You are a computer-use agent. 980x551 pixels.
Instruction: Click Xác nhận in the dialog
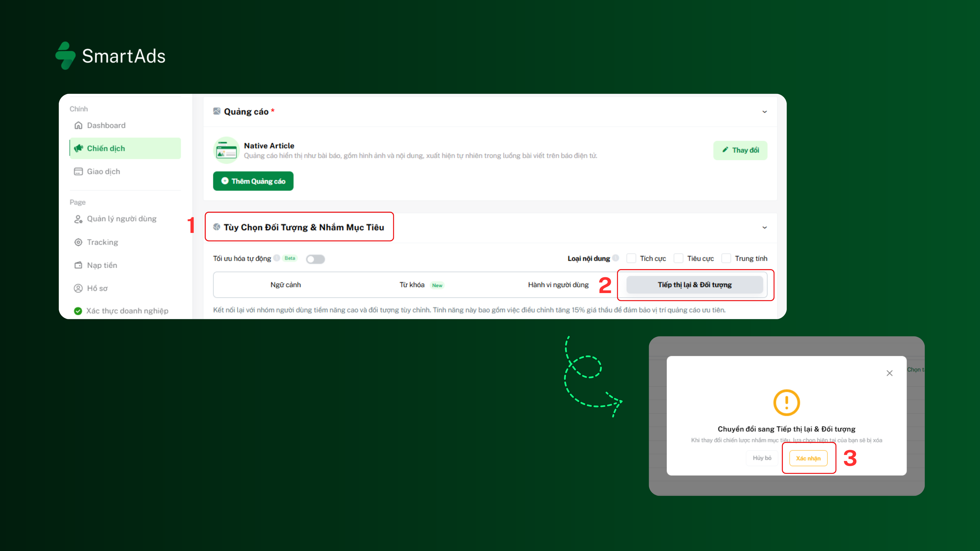point(808,458)
